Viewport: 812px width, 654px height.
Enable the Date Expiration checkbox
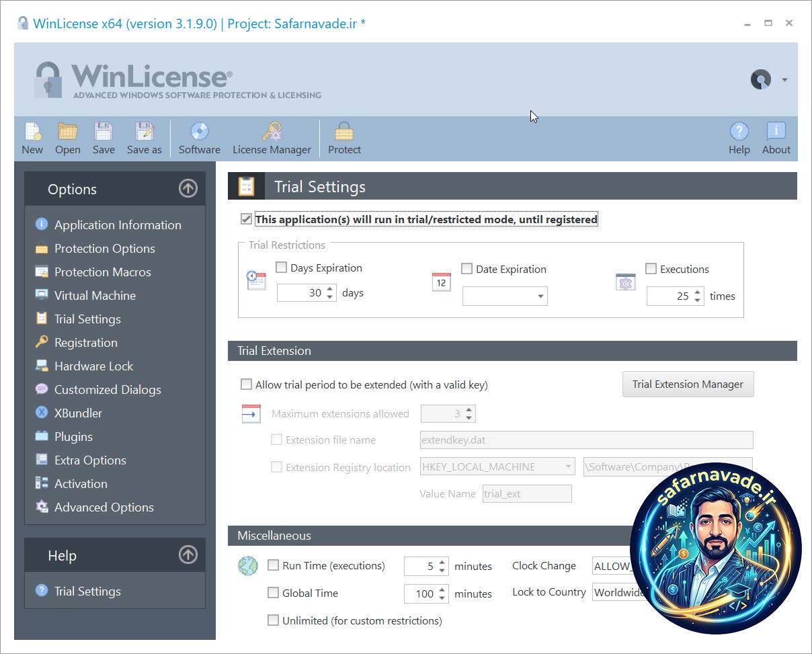tap(466, 269)
